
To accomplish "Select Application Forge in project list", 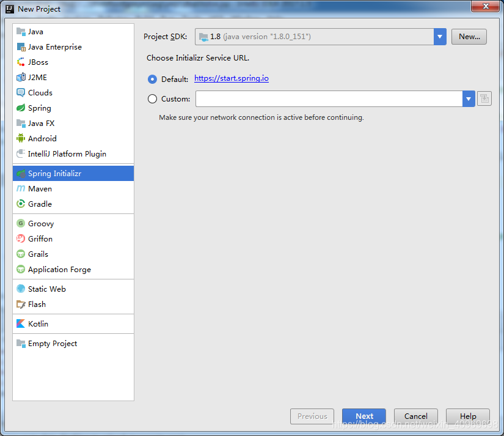I will pyautogui.click(x=73, y=269).
